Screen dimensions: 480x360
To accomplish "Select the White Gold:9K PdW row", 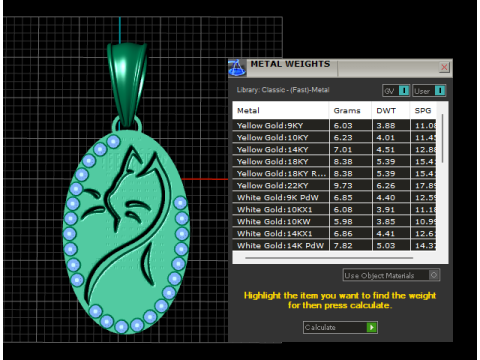I will coord(334,198).
